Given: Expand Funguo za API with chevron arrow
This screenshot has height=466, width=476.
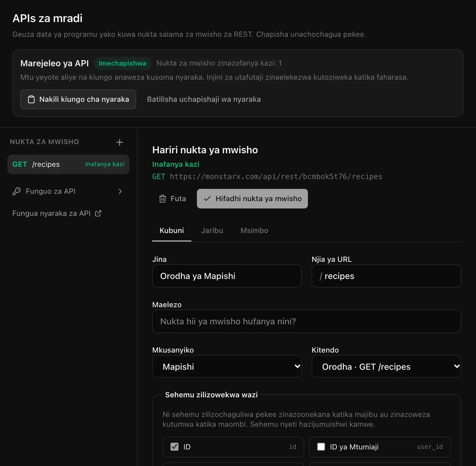Looking at the screenshot, I should tap(120, 191).
